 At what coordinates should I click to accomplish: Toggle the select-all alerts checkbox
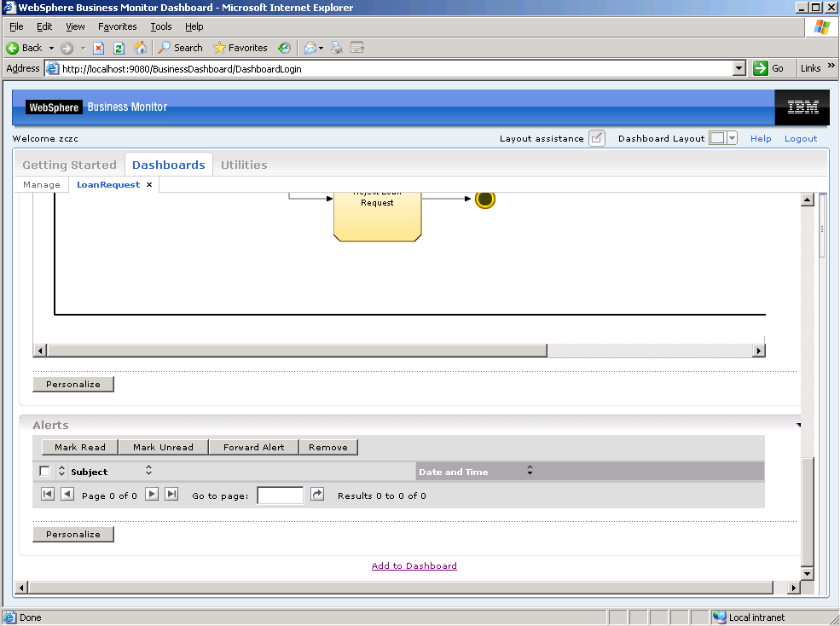coord(44,471)
